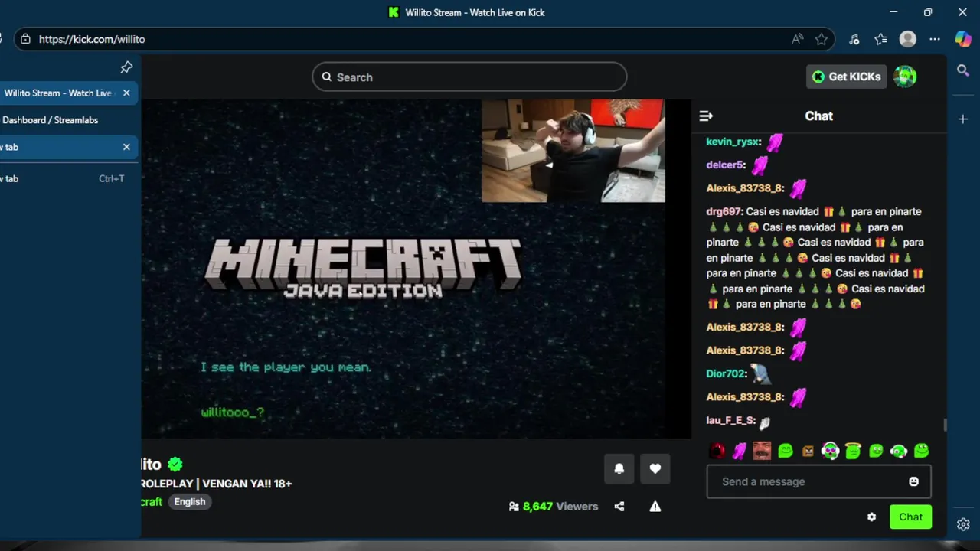Screen dimensions: 980x551
Task: Open Edge media control music icon
Action: (x=854, y=39)
